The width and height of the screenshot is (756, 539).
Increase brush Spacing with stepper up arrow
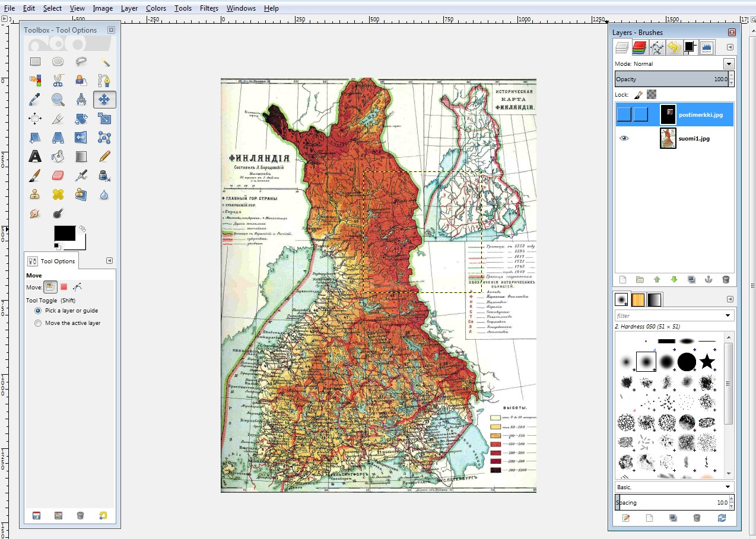point(731,499)
